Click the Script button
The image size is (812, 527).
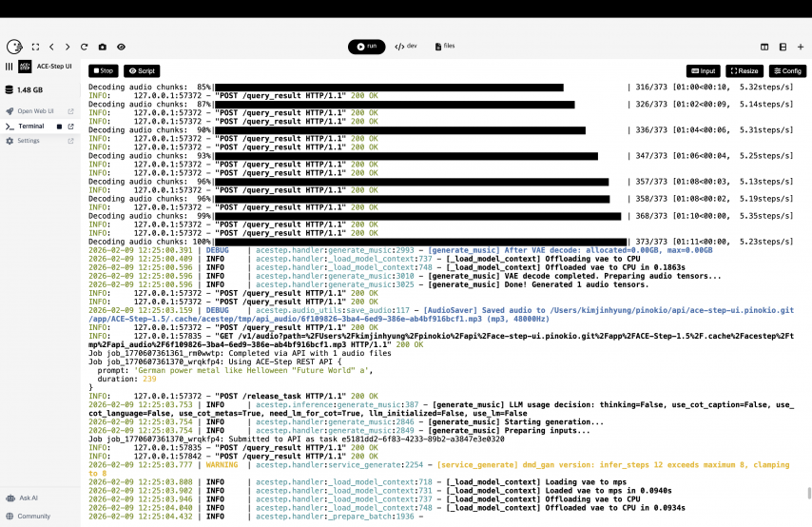click(142, 70)
